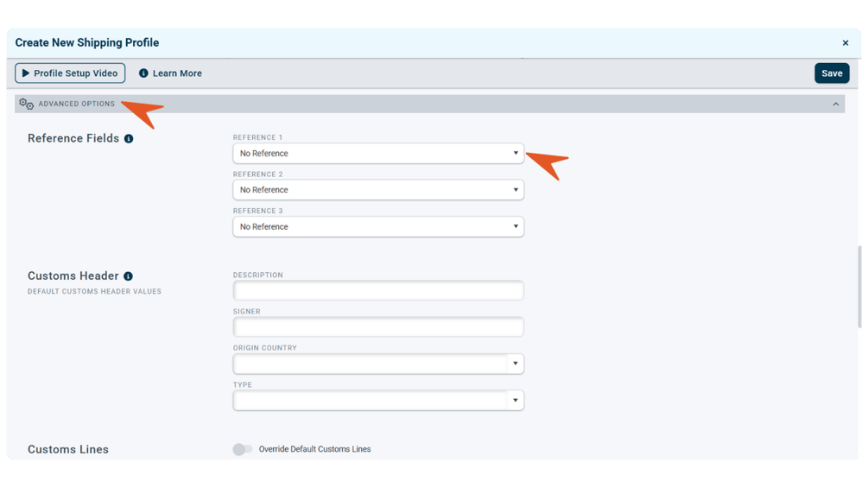Image resolution: width=868 pixels, height=488 pixels.
Task: Click the Reference Fields info icon
Action: pos(129,138)
